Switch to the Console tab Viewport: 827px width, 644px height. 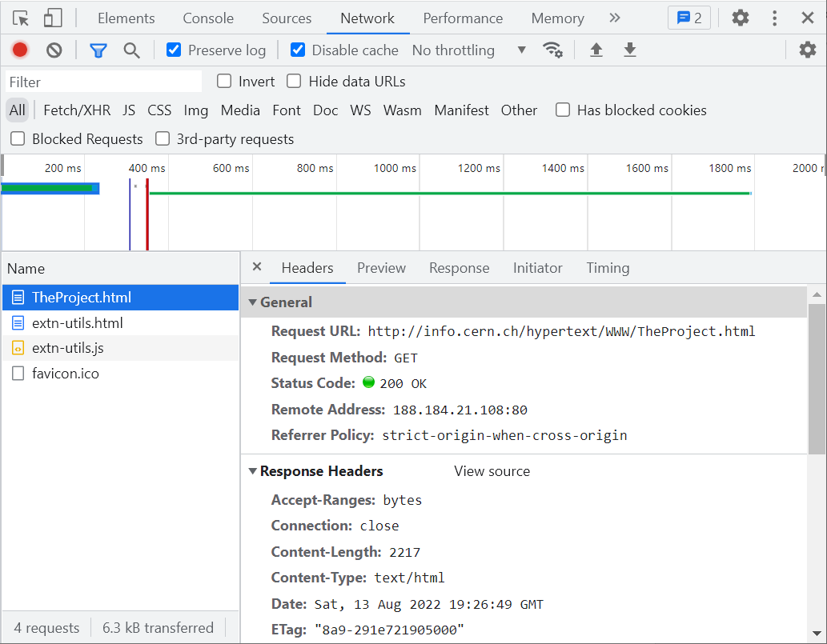(208, 18)
